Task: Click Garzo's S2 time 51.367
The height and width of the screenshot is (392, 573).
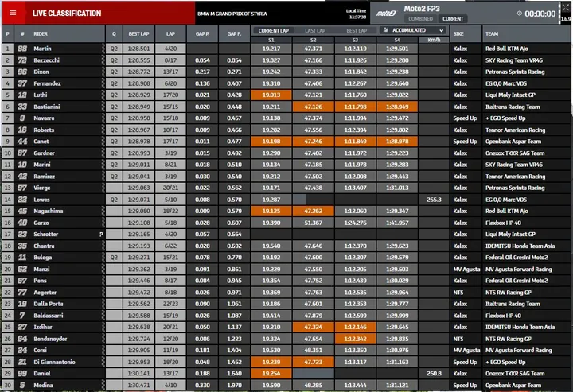Action: 314,223
